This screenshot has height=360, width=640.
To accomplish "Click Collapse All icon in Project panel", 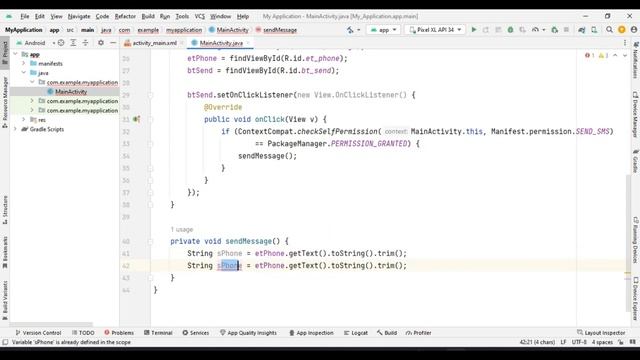I will pos(85,43).
